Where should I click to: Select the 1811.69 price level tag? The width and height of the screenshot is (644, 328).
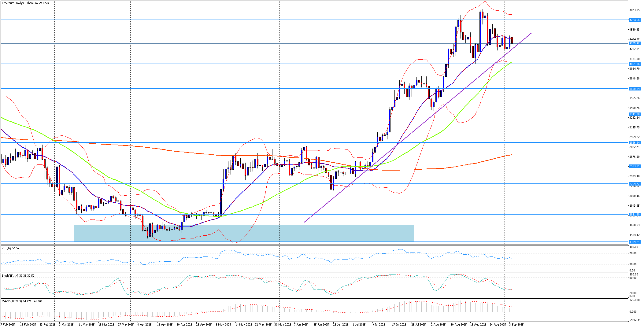(634, 215)
